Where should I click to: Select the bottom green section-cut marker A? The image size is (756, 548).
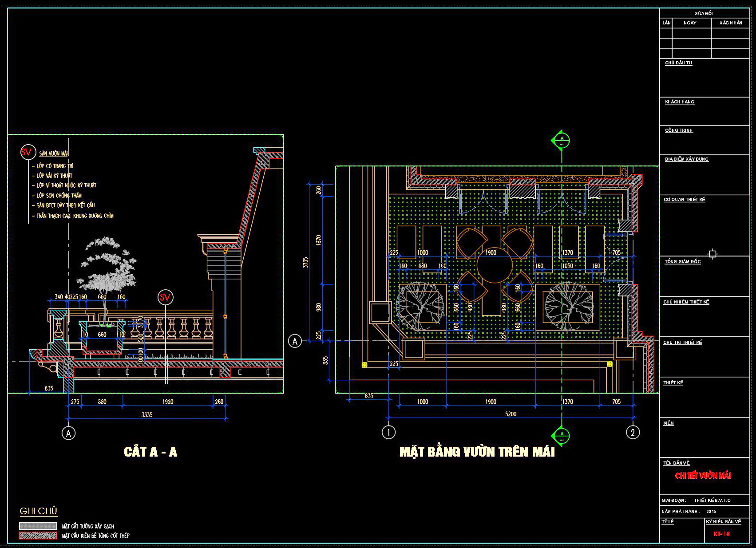[x=562, y=434]
